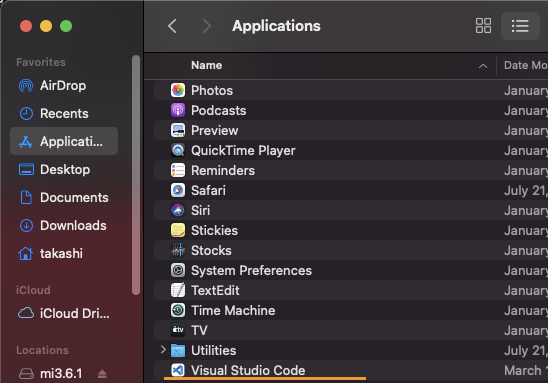Open Recents label in Favorites
This screenshot has height=383, width=548.
64,114
